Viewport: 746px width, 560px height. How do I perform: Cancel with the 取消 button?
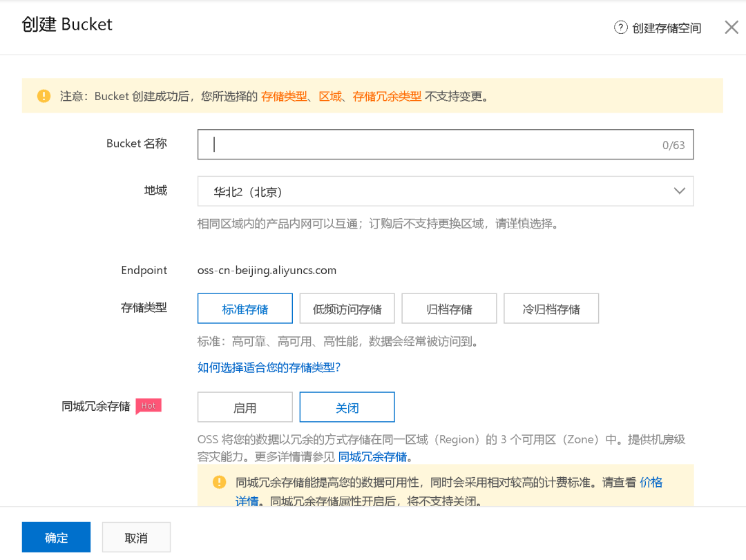pos(136,537)
